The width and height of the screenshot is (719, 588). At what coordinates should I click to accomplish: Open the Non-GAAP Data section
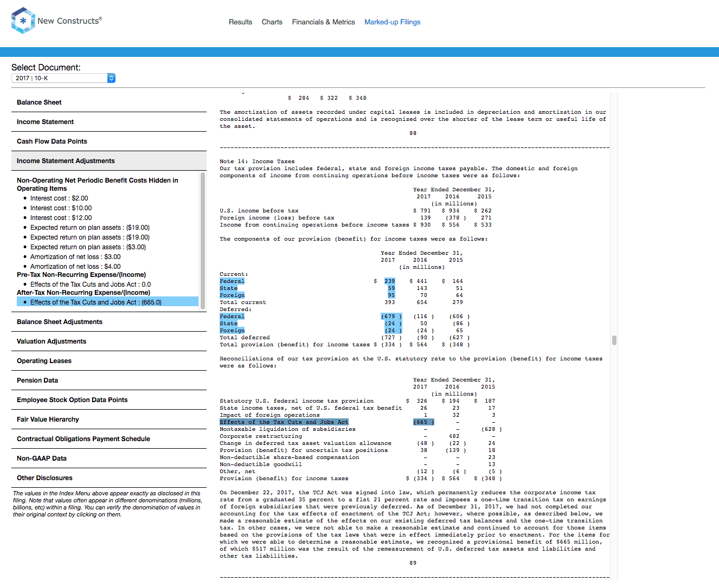pos(109,458)
